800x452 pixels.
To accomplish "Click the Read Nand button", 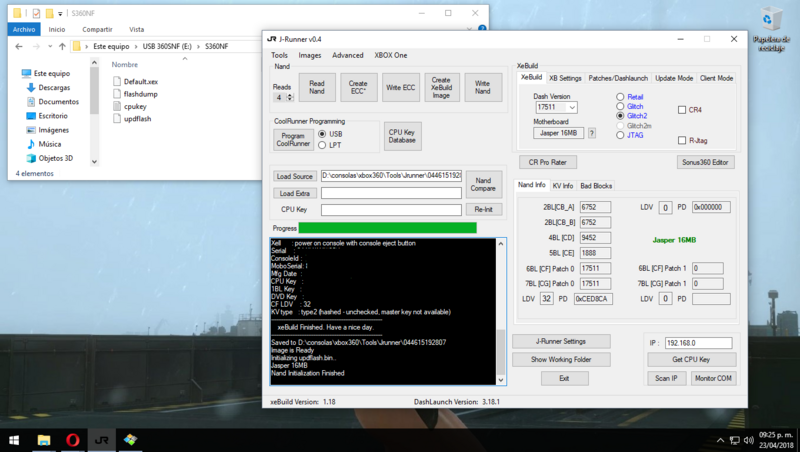I will coord(316,87).
